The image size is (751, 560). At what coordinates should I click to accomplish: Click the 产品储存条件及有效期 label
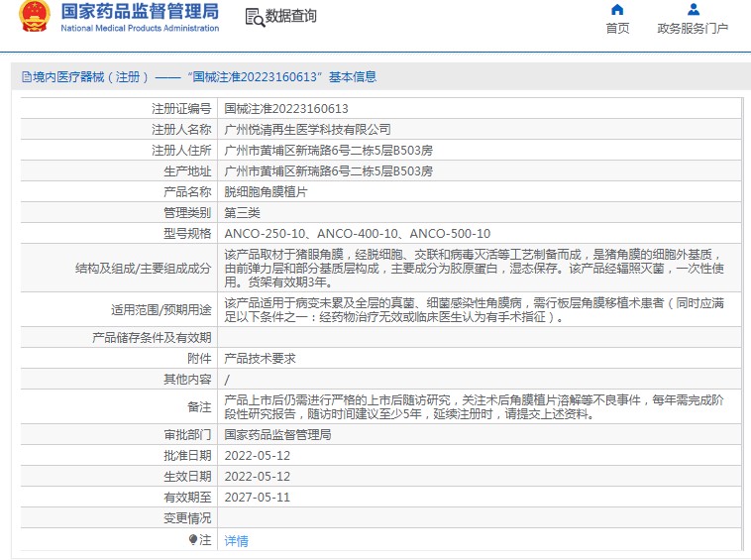click(x=152, y=338)
